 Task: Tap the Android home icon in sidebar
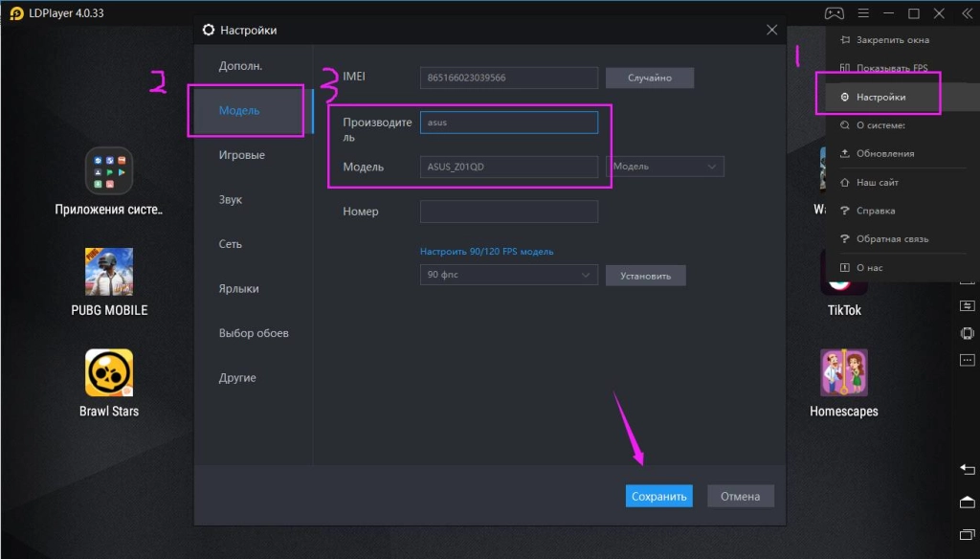(x=967, y=502)
